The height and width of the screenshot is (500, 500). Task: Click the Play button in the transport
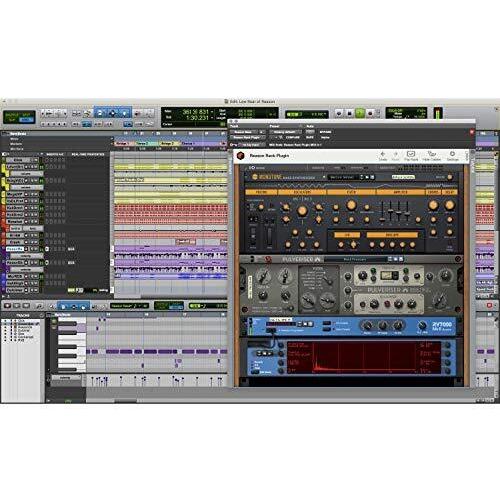pyautogui.click(x=360, y=113)
